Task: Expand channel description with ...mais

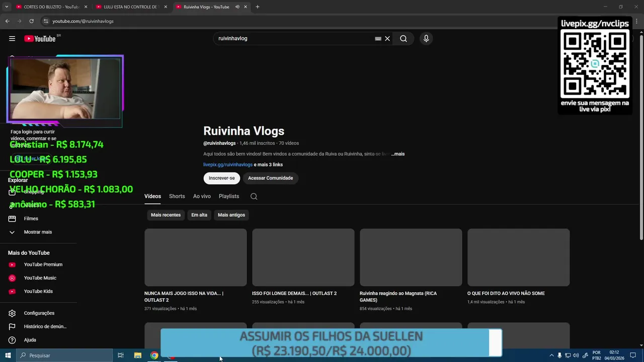Action: [398, 154]
